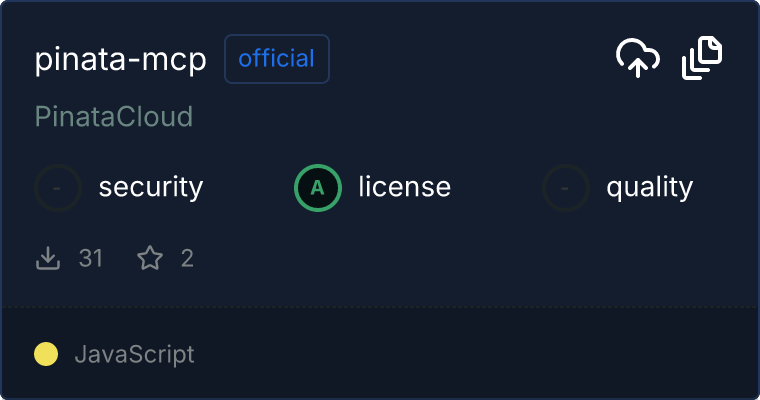The width and height of the screenshot is (760, 400).
Task: Click the official badge
Action: 277,59
